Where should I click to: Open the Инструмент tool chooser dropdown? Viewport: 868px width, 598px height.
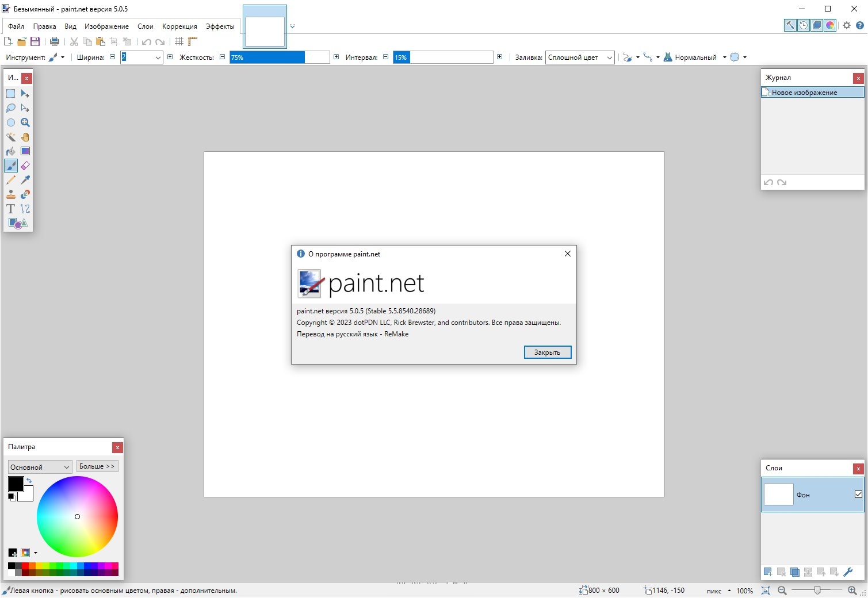click(x=56, y=57)
